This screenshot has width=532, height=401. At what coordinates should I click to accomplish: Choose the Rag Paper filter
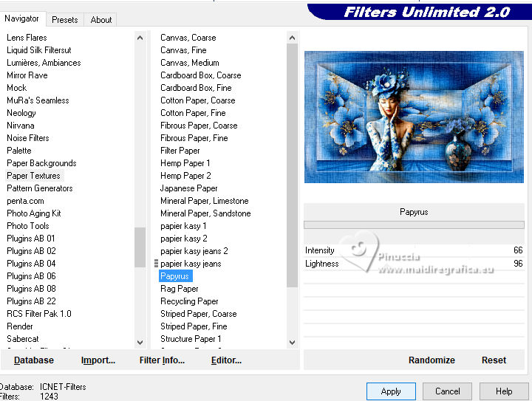tap(180, 289)
